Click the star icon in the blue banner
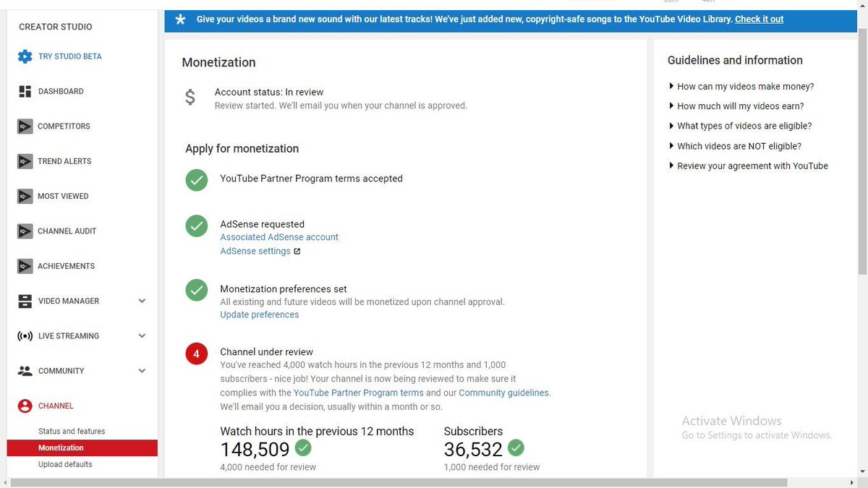This screenshot has width=868, height=488. pyautogui.click(x=180, y=20)
